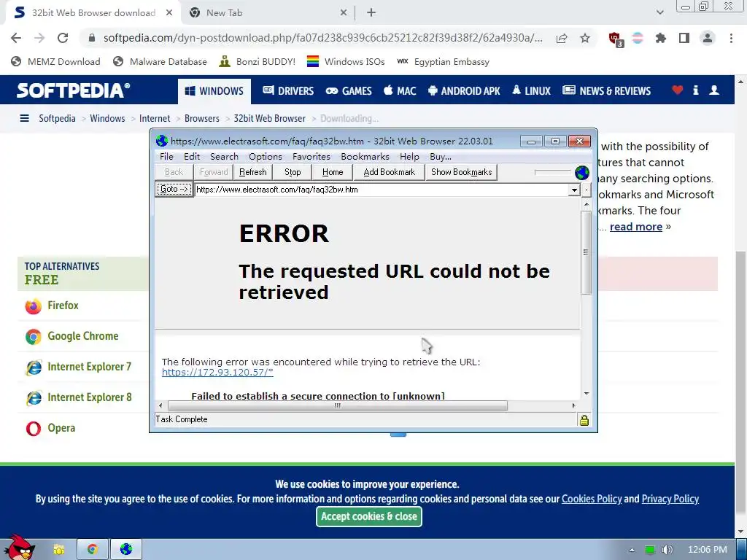Select the WINDOWS tab on Softpedia
This screenshot has width=747, height=560.
(x=214, y=91)
